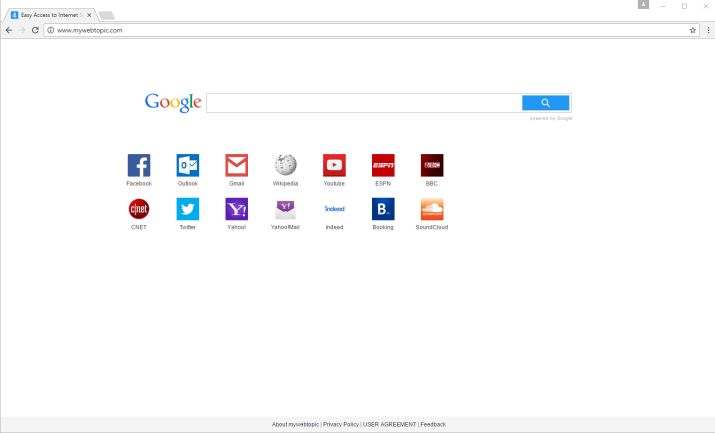Open the CNET shortcut icon

pyautogui.click(x=139, y=209)
